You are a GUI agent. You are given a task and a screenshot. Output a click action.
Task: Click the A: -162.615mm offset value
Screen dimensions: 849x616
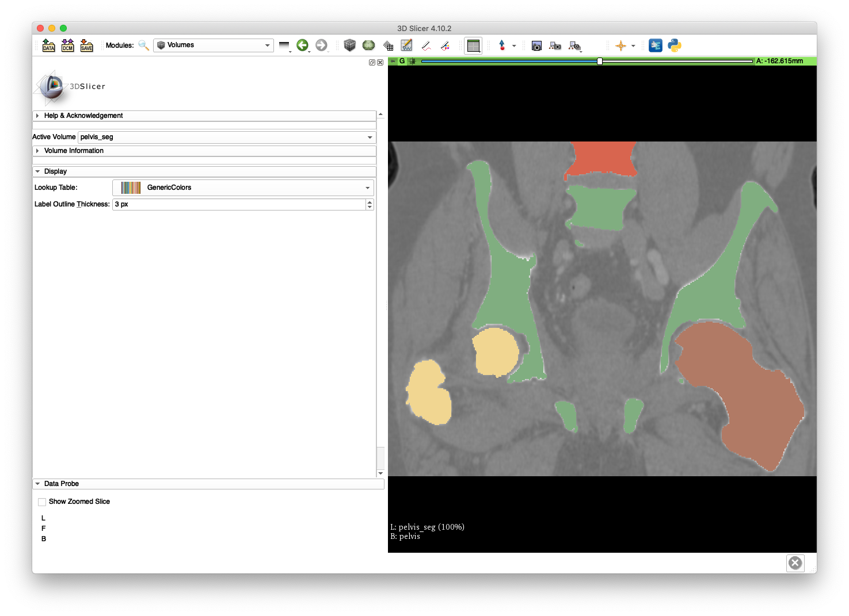pos(779,61)
